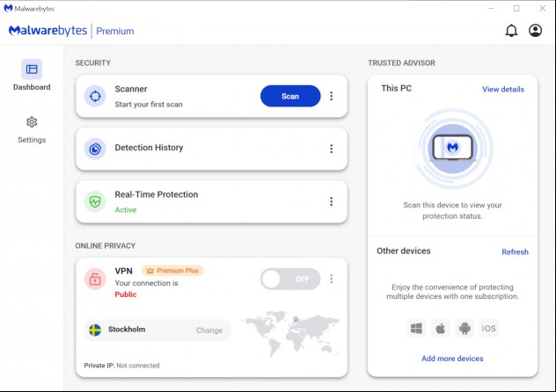Open the account profile icon
The width and height of the screenshot is (556, 392).
(x=535, y=31)
